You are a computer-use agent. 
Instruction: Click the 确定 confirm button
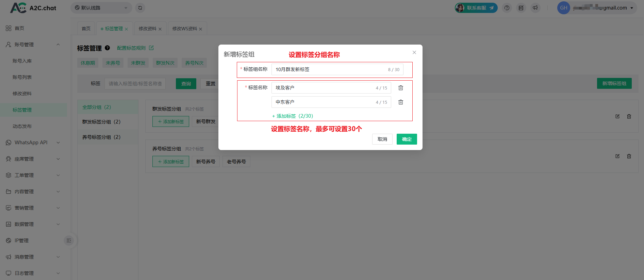(407, 139)
